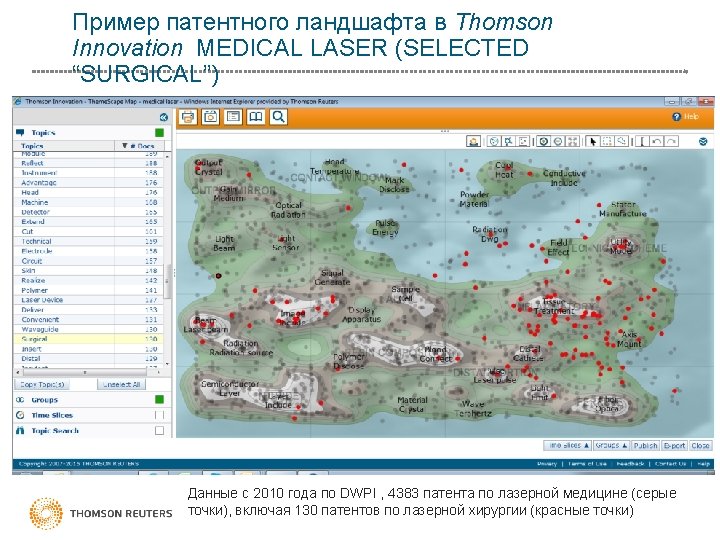Select the Skin topic row
Image resolution: width=720 pixels, height=540 pixels.
[89, 270]
